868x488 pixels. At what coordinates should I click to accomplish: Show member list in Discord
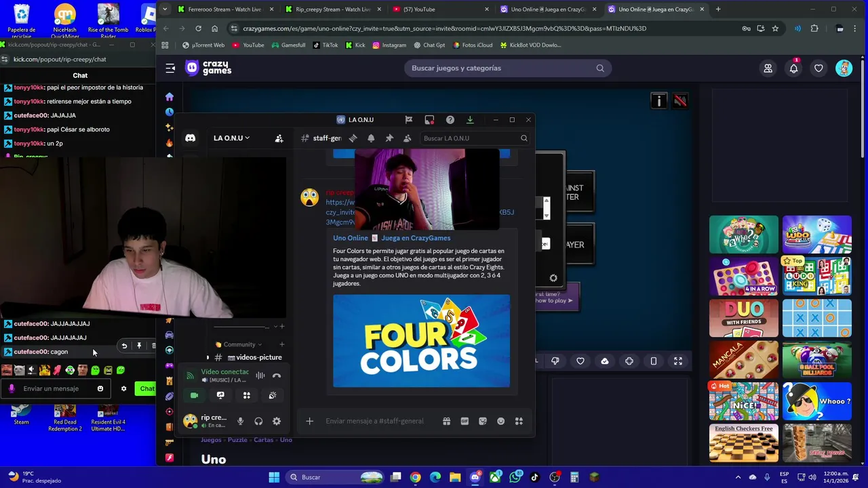[x=407, y=138]
